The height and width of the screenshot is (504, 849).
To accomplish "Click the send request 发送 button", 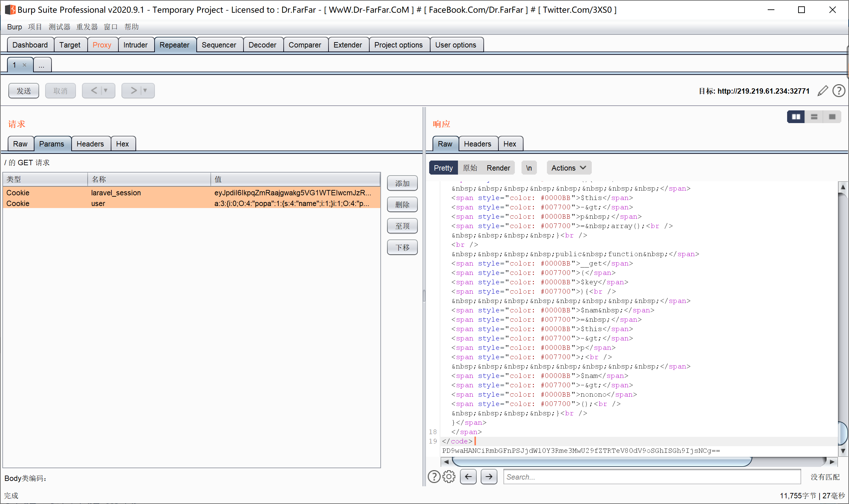I will [x=23, y=91].
